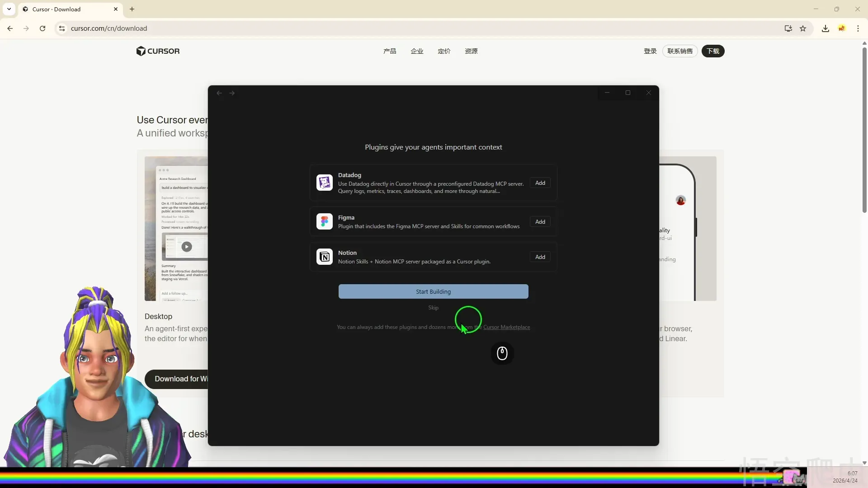The height and width of the screenshot is (488, 868).
Task: Click the Figma plugin icon
Action: [x=324, y=221]
